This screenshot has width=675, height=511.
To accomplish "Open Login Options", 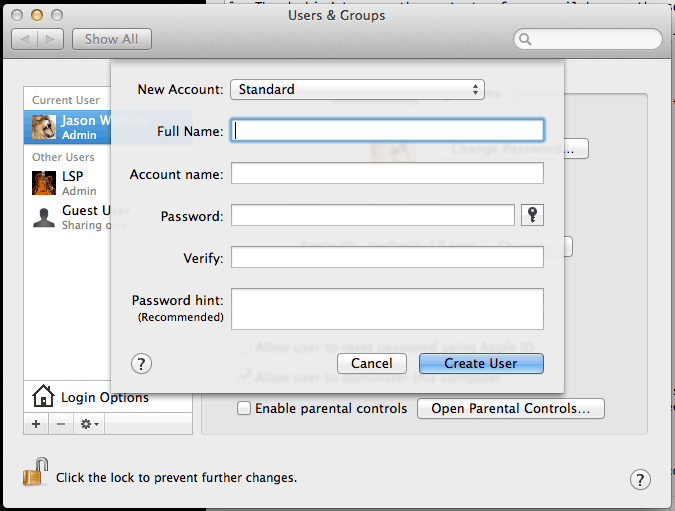I will [x=108, y=396].
